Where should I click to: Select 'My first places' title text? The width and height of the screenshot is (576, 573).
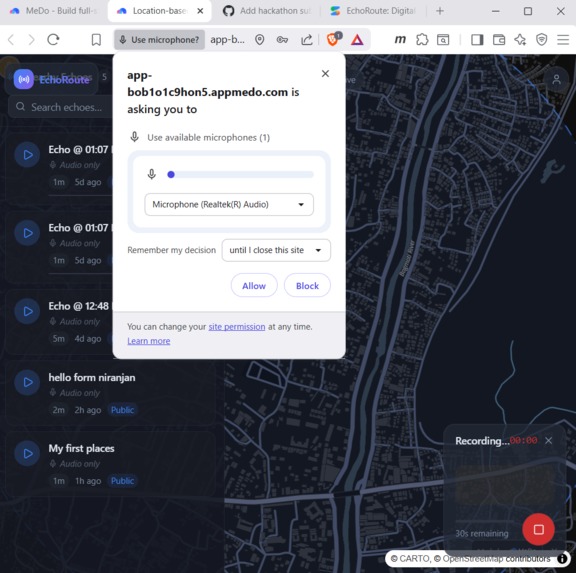(81, 448)
